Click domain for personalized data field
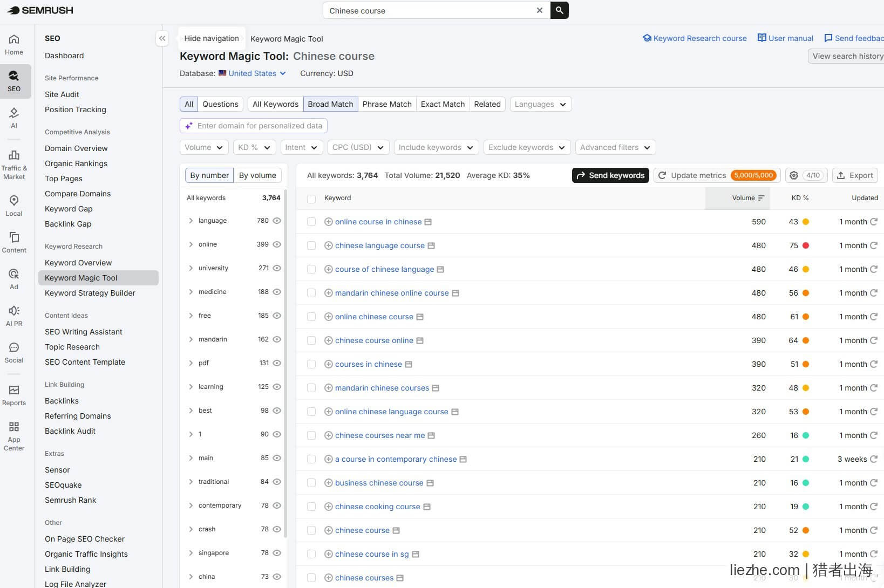Image resolution: width=884 pixels, height=588 pixels. pyautogui.click(x=254, y=126)
